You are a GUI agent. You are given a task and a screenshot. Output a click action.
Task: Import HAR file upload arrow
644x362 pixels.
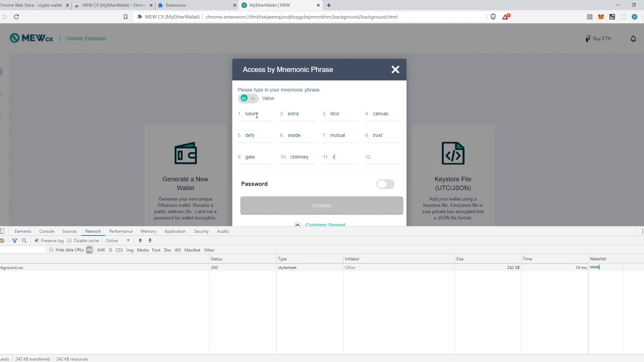coord(140,241)
